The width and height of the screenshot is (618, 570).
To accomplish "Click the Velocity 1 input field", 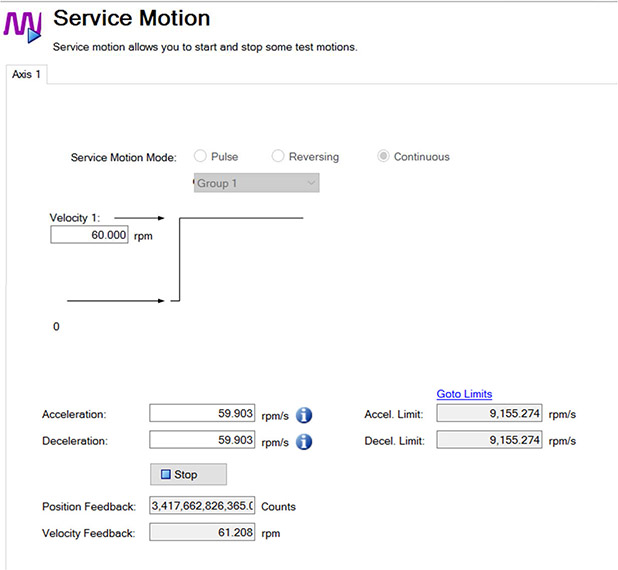I will (89, 235).
